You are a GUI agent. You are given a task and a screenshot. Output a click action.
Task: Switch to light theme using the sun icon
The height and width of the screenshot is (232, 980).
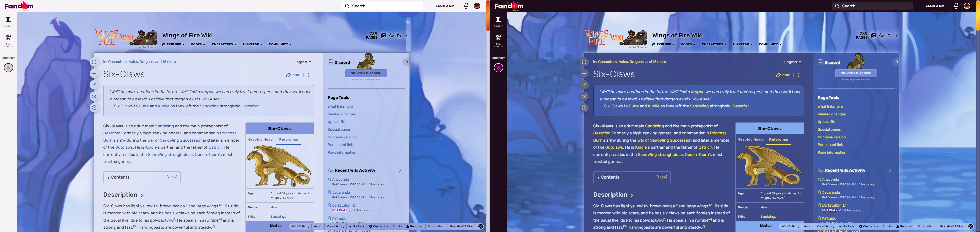[889, 35]
